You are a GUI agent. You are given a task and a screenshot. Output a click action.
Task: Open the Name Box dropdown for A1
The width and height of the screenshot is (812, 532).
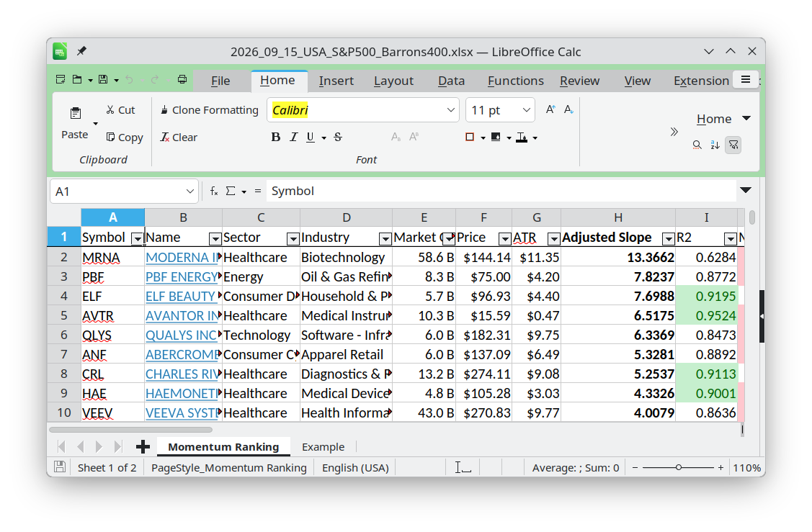click(x=190, y=191)
